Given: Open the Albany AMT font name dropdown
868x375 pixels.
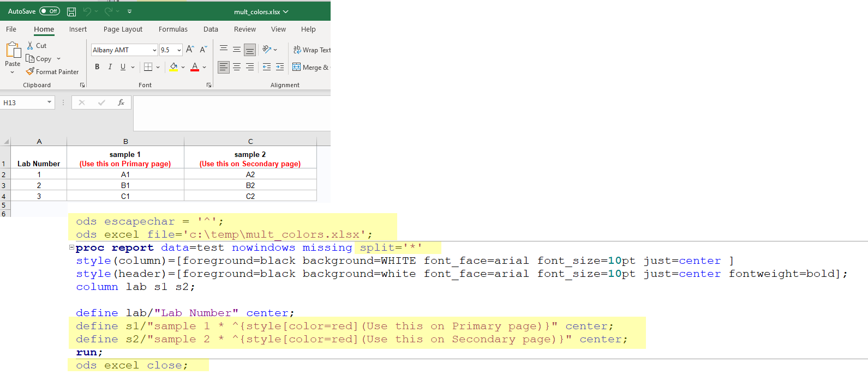Looking at the screenshot, I should tap(154, 50).
